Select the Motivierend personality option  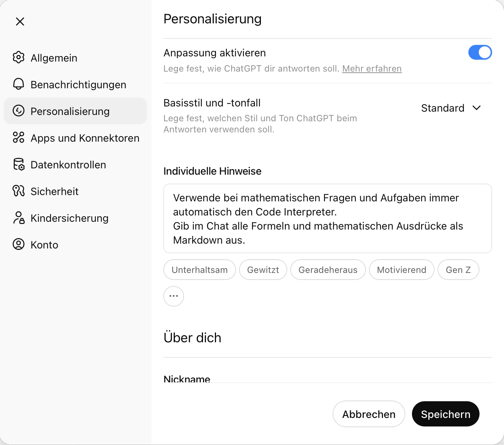click(x=402, y=270)
